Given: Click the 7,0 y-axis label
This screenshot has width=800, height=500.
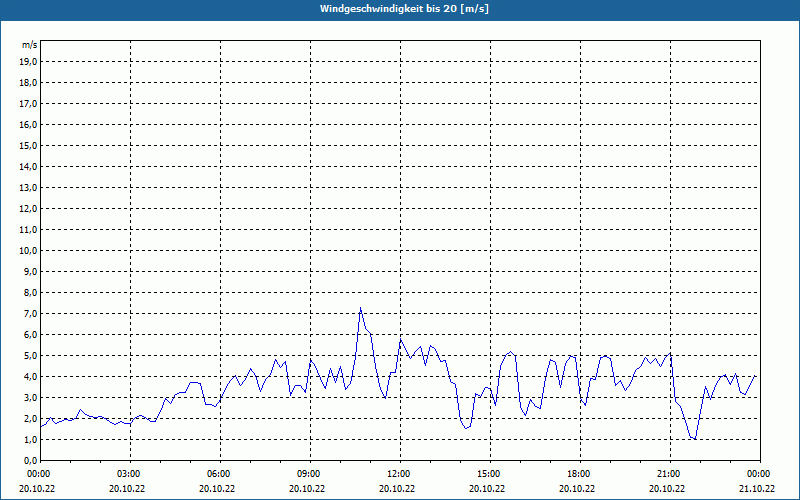Looking at the screenshot, I should click(30, 313).
